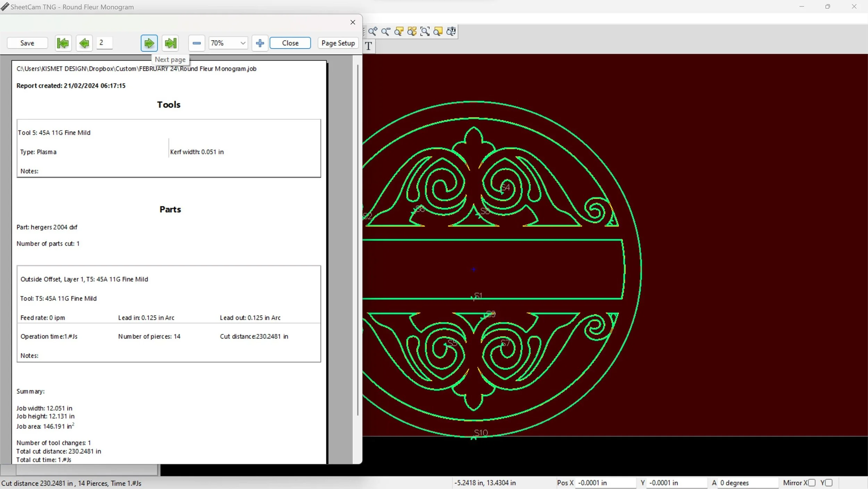Zoom to part icon
Screen dimensions: 868x489
[x=399, y=32]
